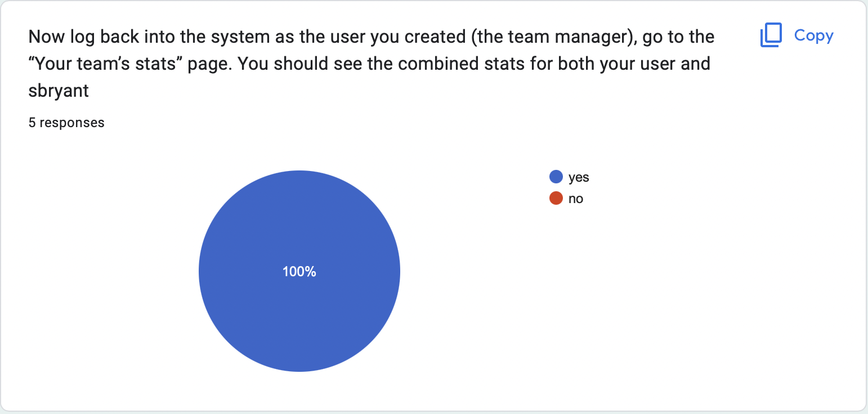Click the word "sbryant" in the question
The height and width of the screenshot is (414, 868).
click(59, 91)
